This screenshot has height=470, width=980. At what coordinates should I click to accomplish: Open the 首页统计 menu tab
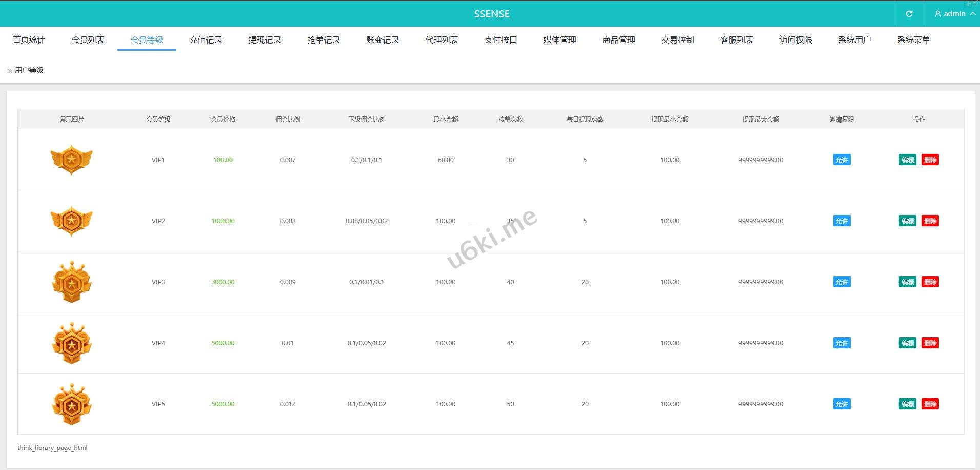point(29,40)
